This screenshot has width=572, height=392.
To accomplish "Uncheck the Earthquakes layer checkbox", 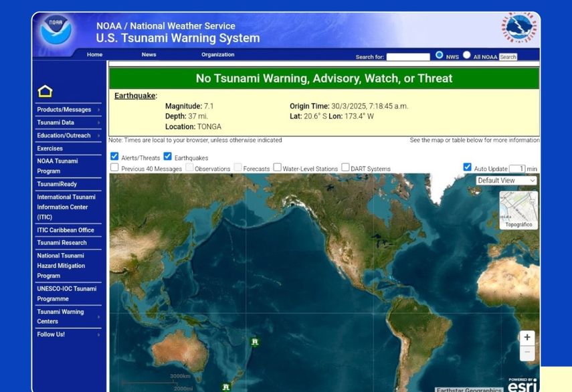I will pos(167,157).
